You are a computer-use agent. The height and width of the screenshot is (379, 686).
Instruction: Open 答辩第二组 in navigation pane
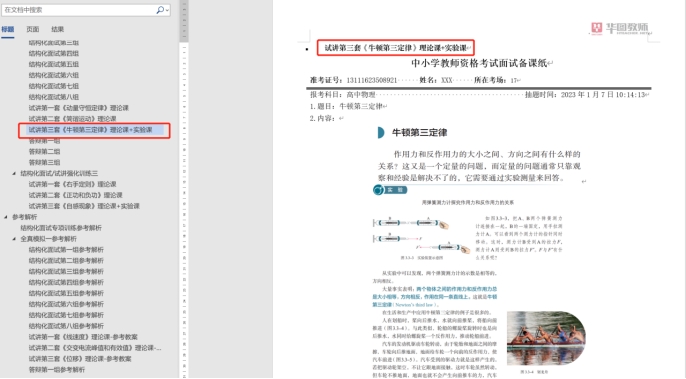click(45, 152)
